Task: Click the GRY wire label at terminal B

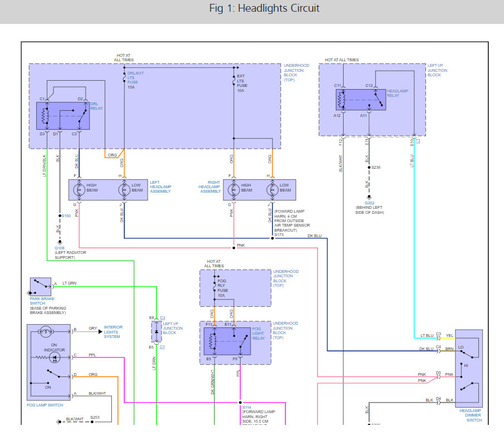Action: 92,329
